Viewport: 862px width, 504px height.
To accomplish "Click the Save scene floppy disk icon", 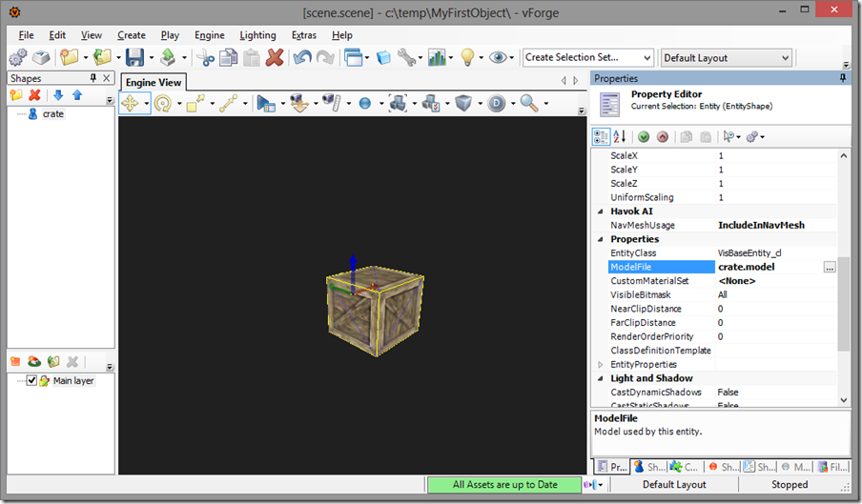I will (x=134, y=57).
